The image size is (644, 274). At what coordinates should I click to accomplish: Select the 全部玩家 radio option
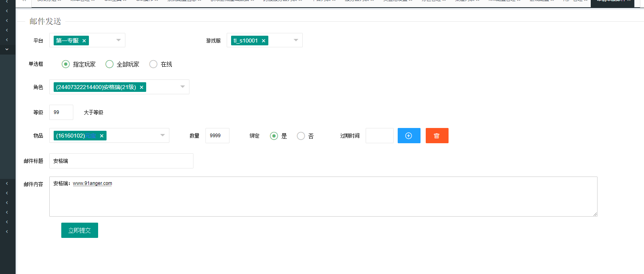click(109, 64)
